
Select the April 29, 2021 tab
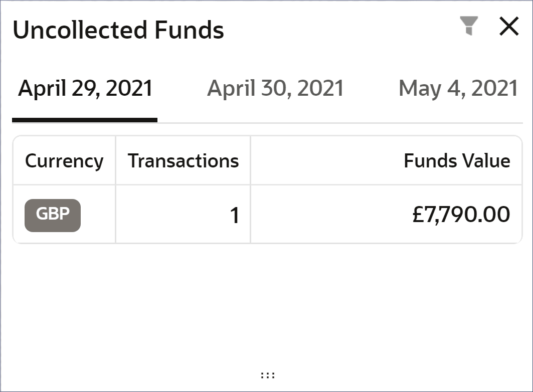click(x=85, y=89)
